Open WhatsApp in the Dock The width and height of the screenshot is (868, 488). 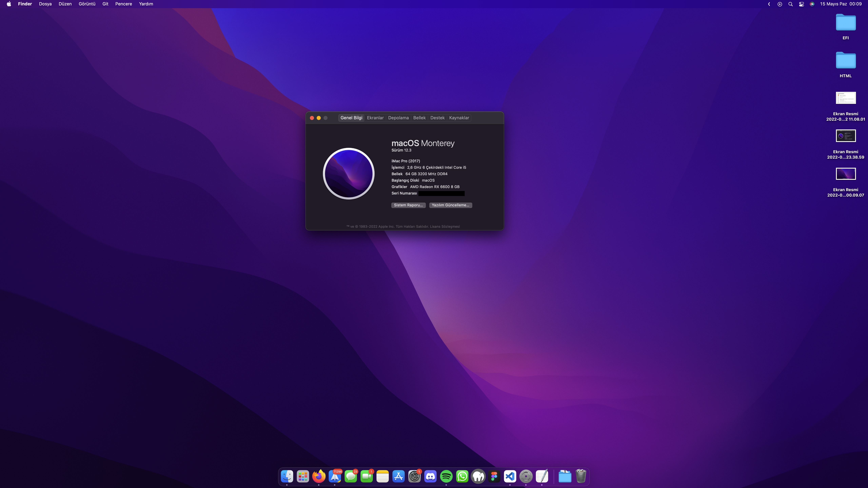(x=462, y=476)
